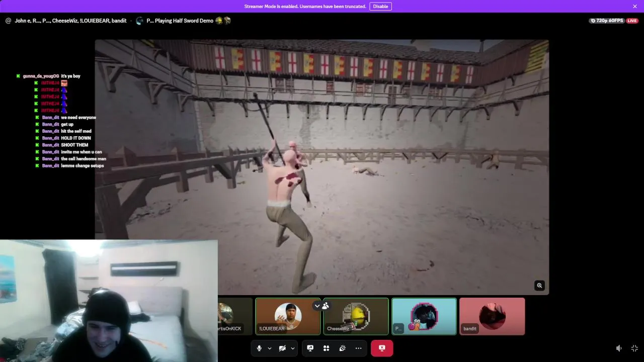Dismiss the Streamer Mode banner
The image size is (644, 362).
(635, 7)
